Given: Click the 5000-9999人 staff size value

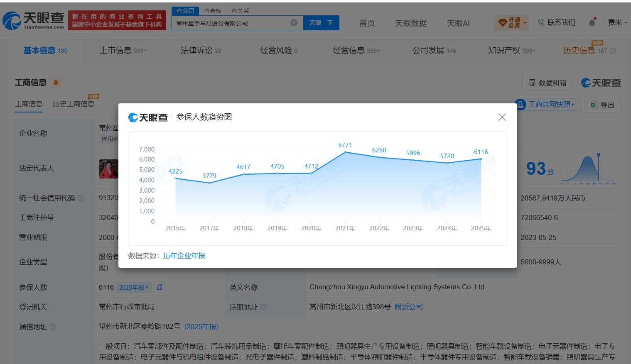Looking at the screenshot, I should pos(541,262).
